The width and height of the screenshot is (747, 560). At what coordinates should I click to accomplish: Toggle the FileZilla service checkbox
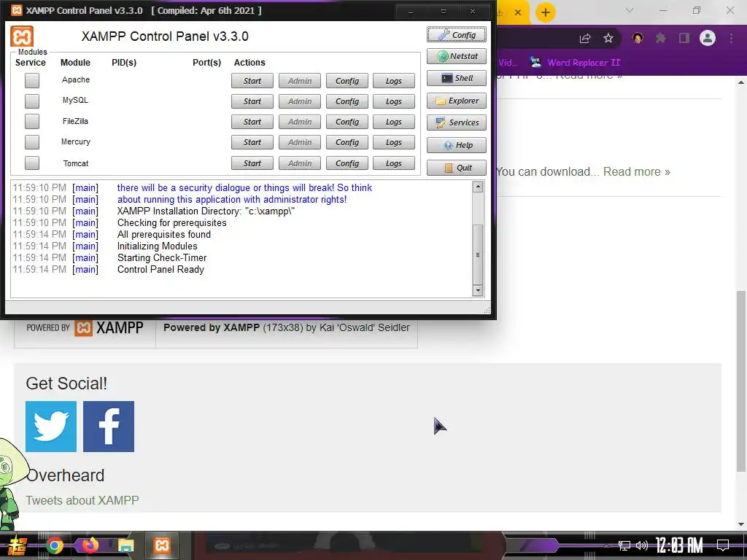coord(32,122)
